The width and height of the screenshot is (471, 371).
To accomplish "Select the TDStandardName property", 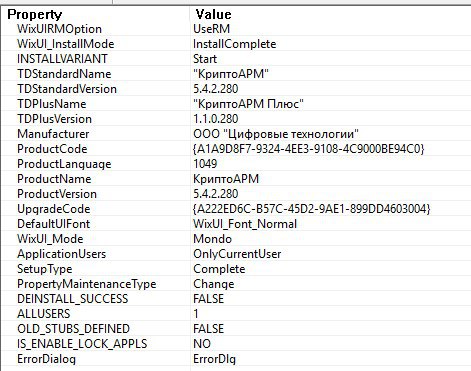I will point(64,74).
